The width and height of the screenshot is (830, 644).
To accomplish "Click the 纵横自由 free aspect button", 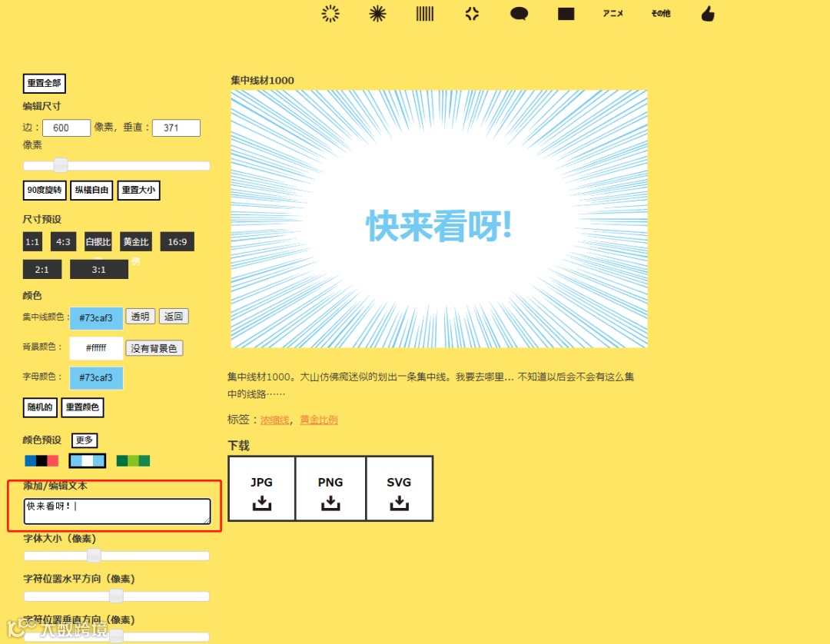I will (x=91, y=190).
